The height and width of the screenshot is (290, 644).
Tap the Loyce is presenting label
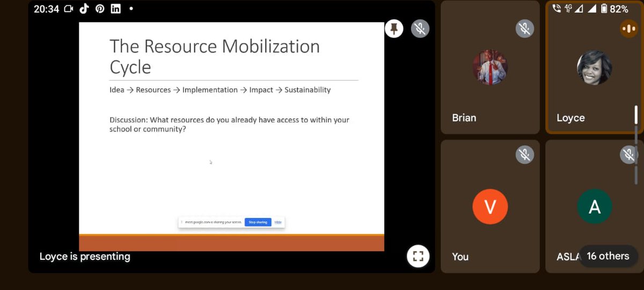click(x=85, y=256)
